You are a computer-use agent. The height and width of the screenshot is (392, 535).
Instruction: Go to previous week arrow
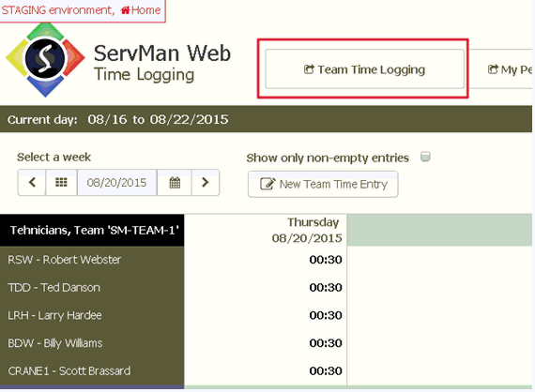point(32,182)
